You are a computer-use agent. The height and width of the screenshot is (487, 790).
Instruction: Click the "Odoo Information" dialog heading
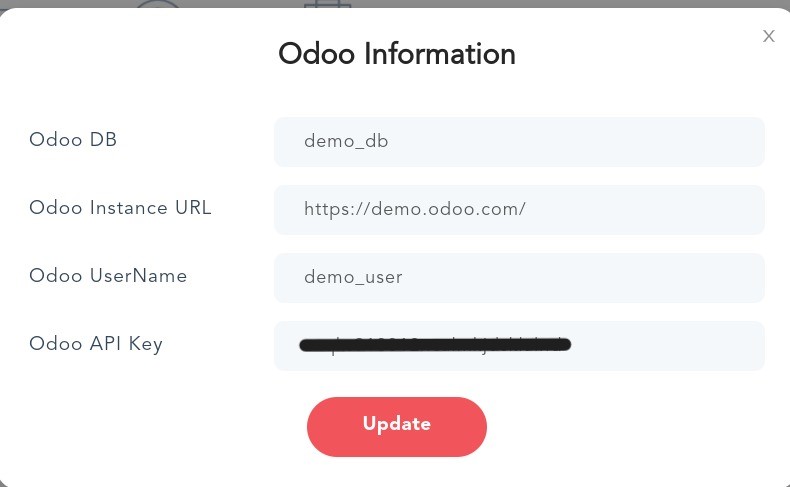pyautogui.click(x=396, y=54)
